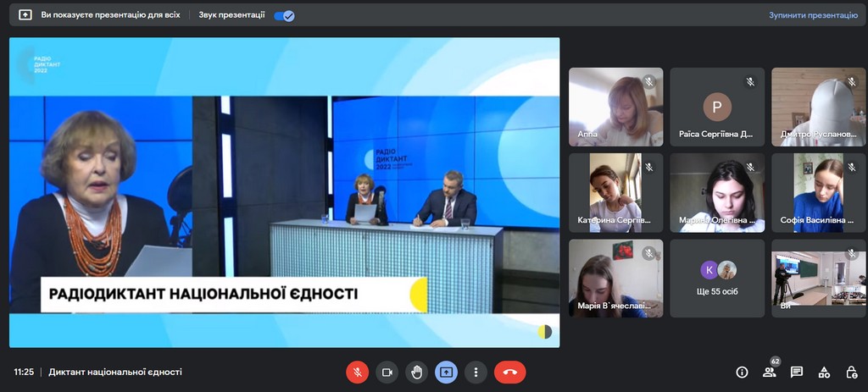This screenshot has width=868, height=392.
Task: Turn off the camera
Action: [387, 373]
